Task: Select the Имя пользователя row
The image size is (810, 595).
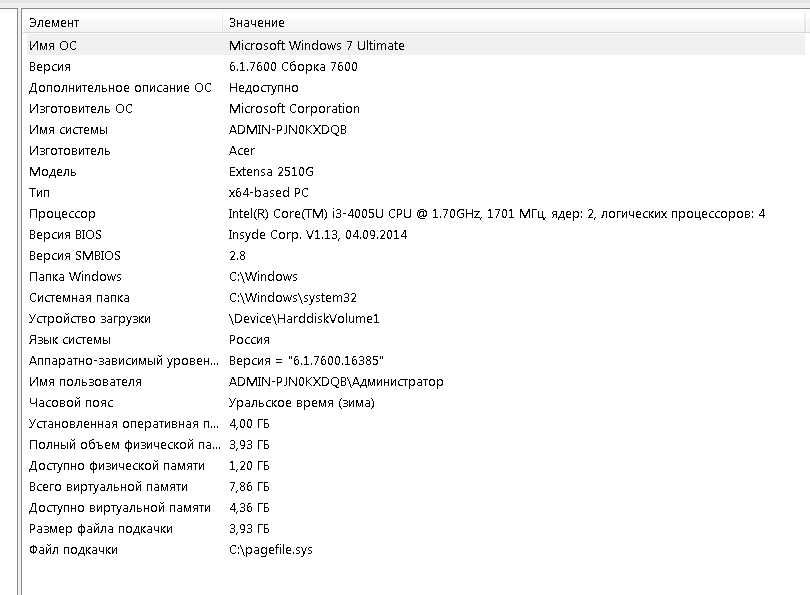Action: pos(415,382)
